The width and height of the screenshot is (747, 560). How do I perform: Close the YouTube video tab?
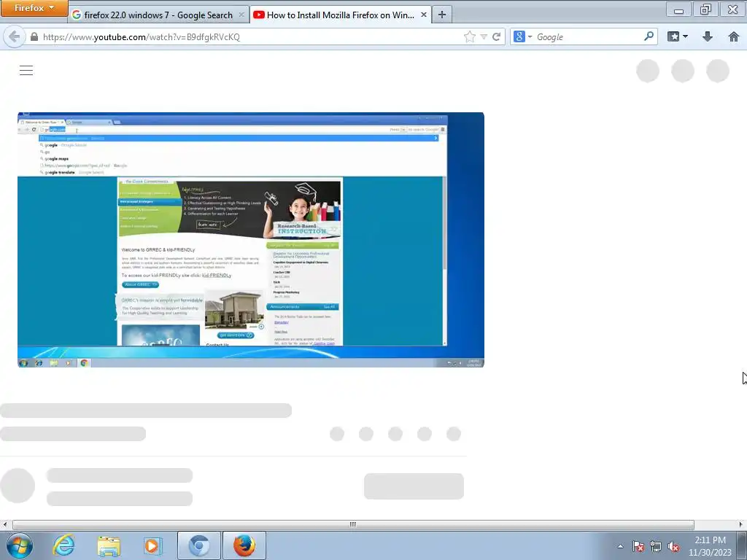tap(424, 15)
